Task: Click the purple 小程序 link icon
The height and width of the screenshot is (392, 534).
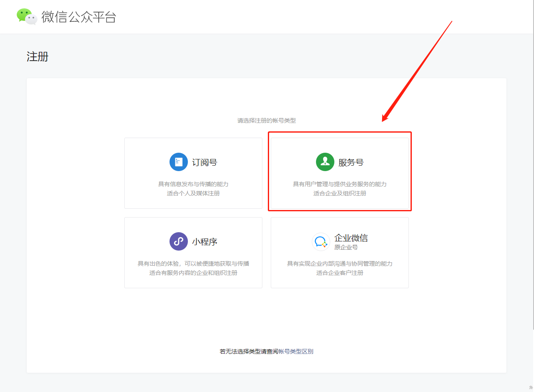Action: [x=179, y=241]
